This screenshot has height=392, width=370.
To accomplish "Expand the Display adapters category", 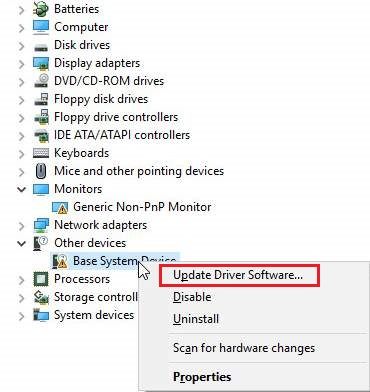I will pyautogui.click(x=21, y=63).
